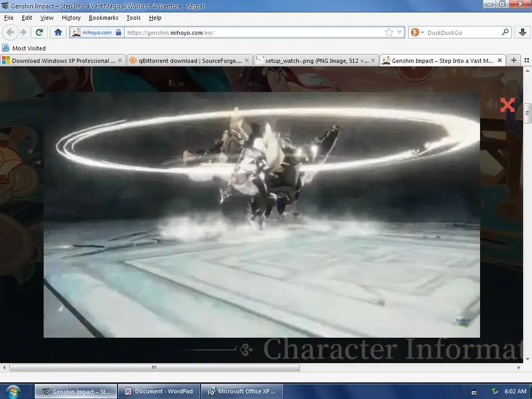Click the lock security icon in address bar

tap(118, 33)
